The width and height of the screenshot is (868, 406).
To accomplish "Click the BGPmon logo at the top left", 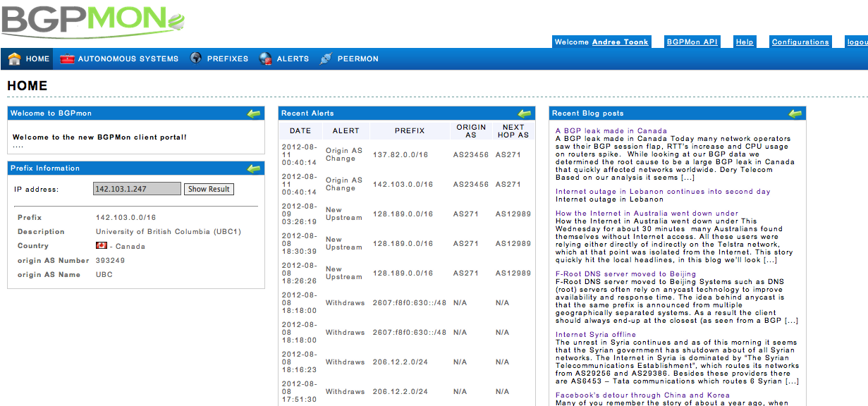I will [x=92, y=19].
